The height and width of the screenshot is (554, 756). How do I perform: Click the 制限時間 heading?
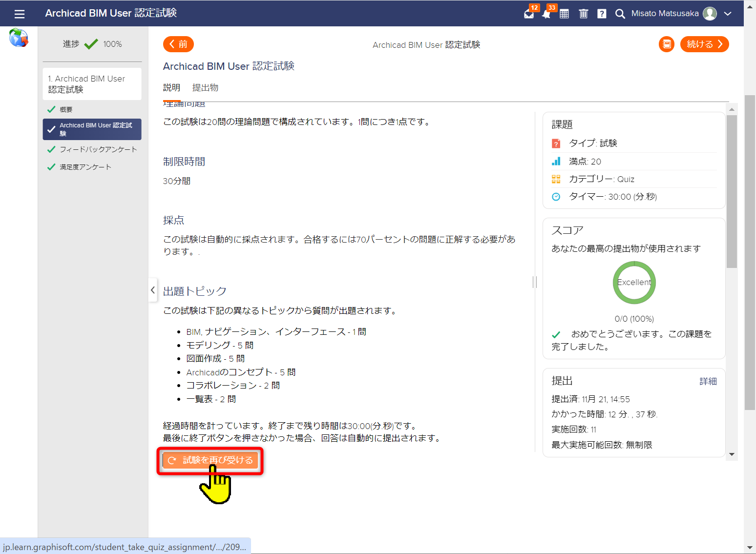184,162
